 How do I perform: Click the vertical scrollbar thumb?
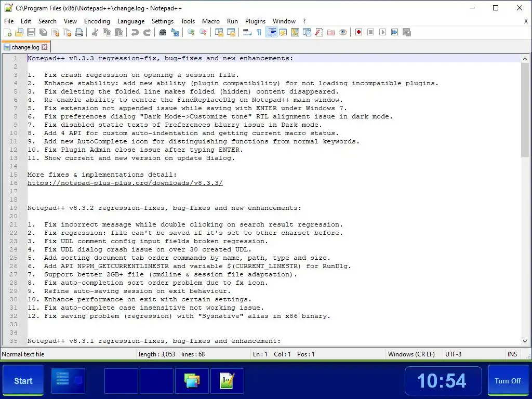coord(525,110)
